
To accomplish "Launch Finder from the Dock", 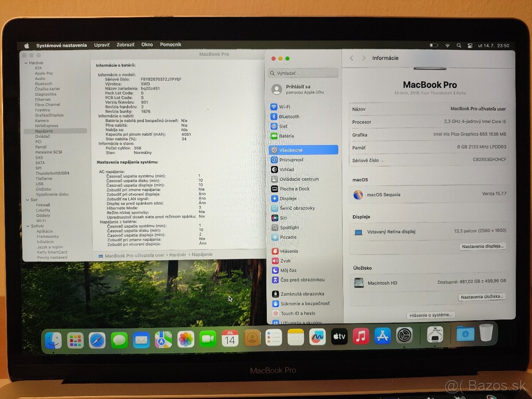I will tap(53, 340).
